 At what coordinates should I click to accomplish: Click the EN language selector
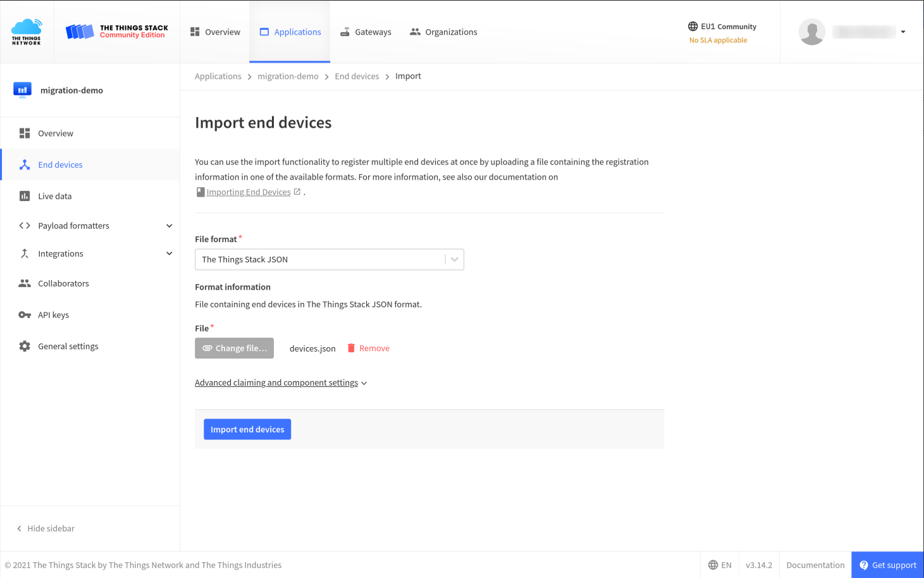click(720, 565)
